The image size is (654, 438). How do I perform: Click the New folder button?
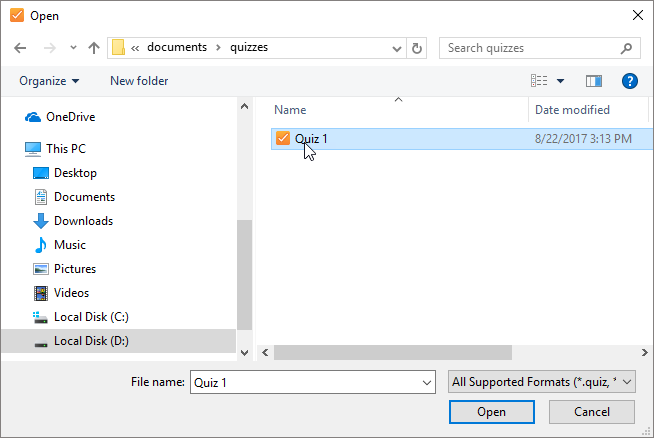coord(139,81)
